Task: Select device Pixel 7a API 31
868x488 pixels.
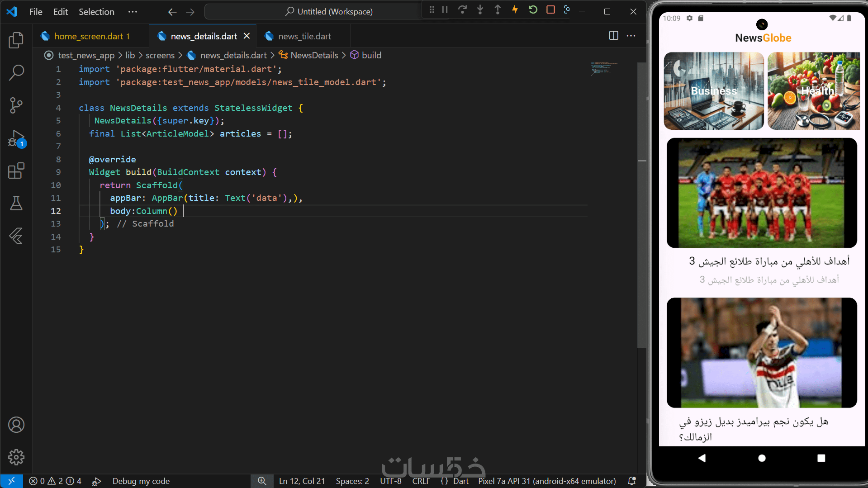Action: [547, 481]
